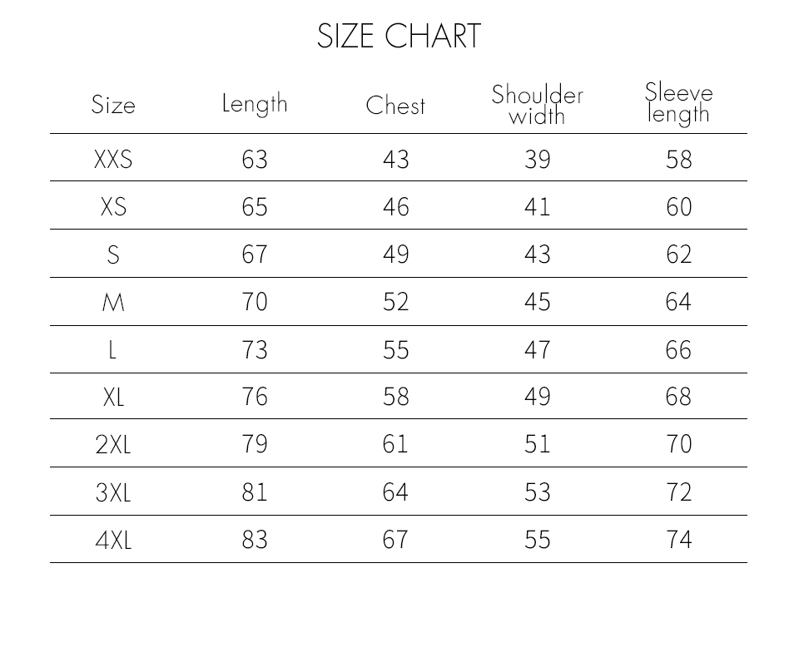Viewport: 799px width, 672px height.
Task: Click the Length column header
Action: 255,104
